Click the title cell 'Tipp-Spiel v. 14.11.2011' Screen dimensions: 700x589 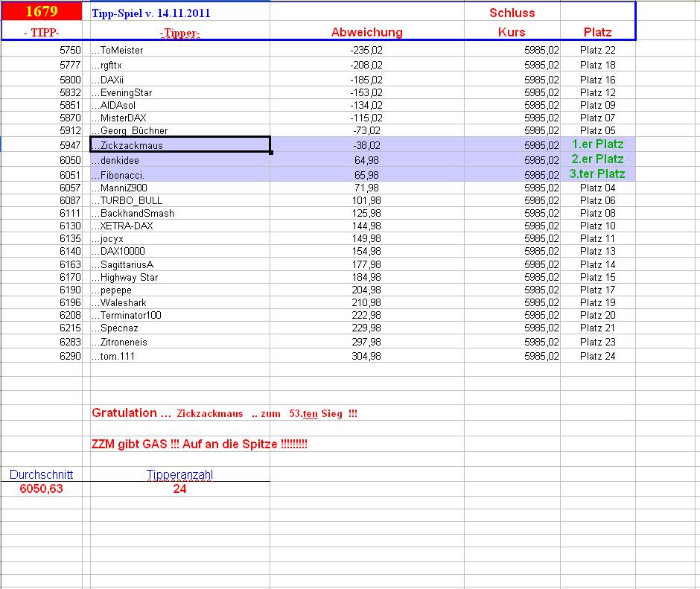180,13
